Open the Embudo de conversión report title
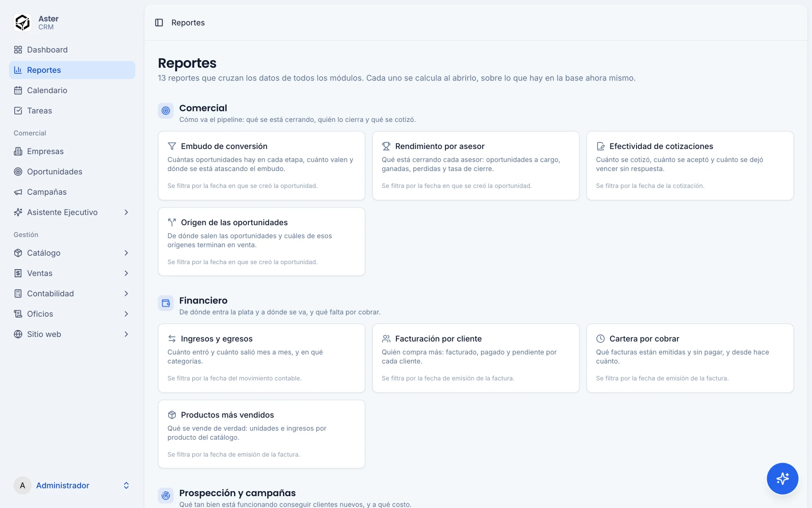Image resolution: width=812 pixels, height=508 pixels. [224, 146]
